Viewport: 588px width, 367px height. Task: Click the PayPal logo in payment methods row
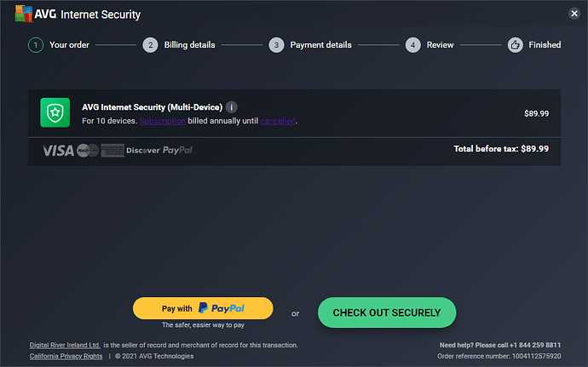(x=178, y=150)
